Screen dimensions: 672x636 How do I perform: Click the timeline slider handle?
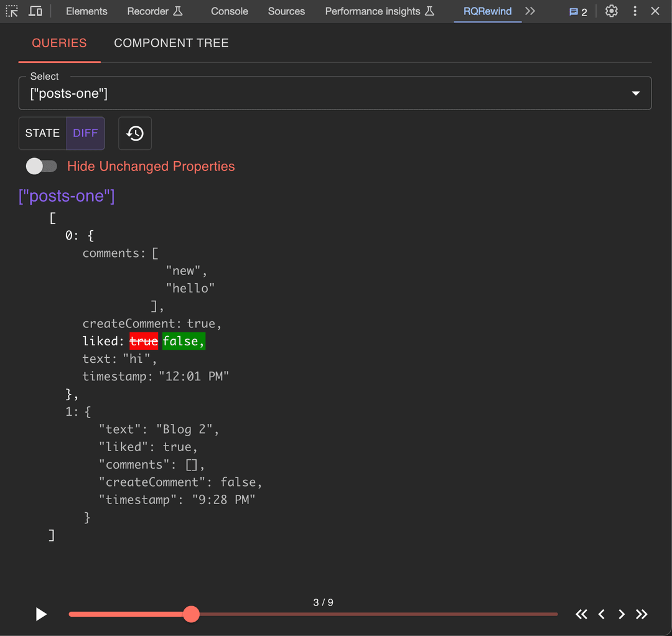(x=192, y=614)
